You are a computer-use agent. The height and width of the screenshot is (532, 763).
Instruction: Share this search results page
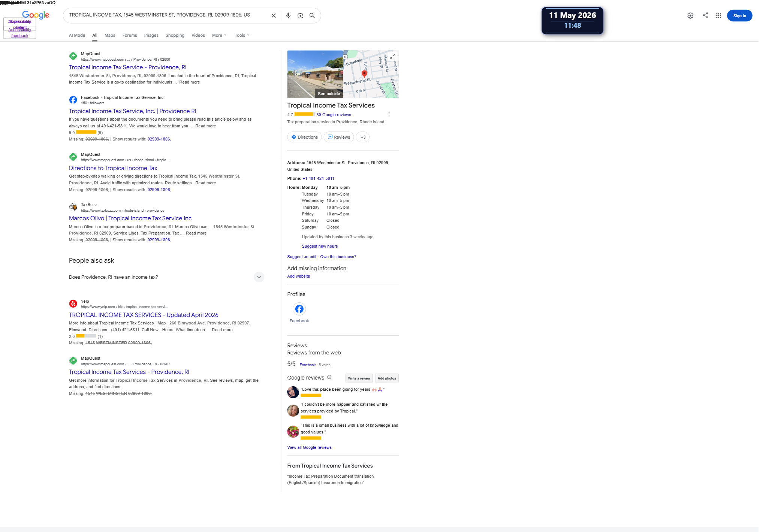[x=705, y=15]
